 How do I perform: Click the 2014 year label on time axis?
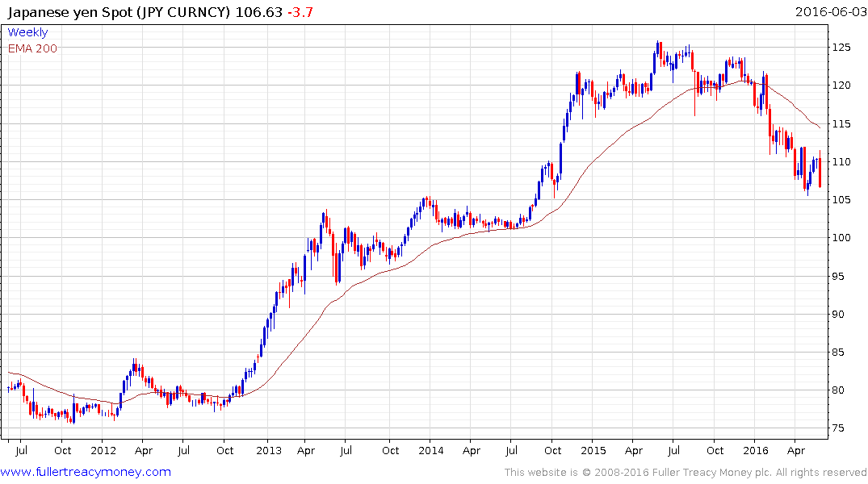430,451
